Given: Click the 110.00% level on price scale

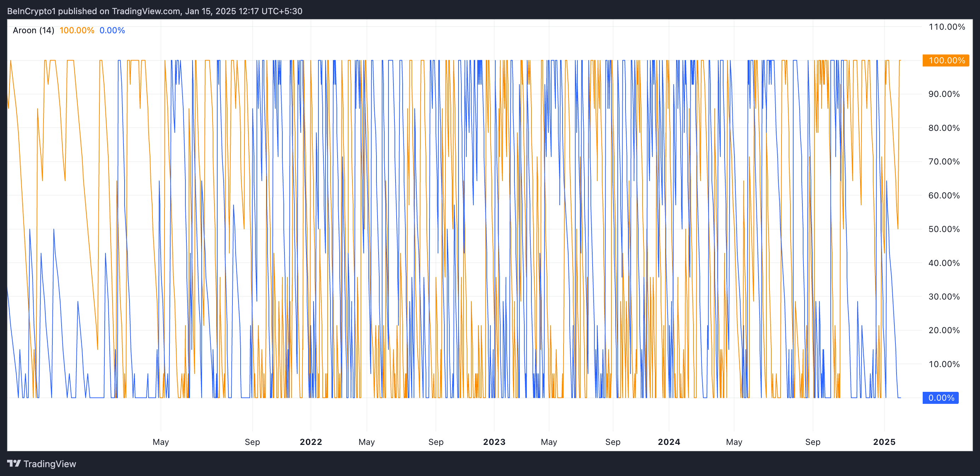Looking at the screenshot, I should (946, 27).
